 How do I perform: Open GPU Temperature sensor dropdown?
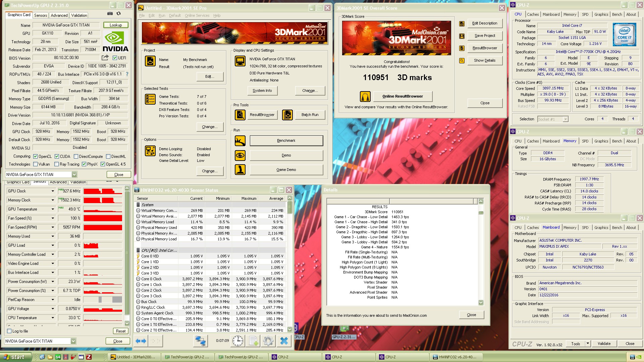pyautogui.click(x=53, y=209)
